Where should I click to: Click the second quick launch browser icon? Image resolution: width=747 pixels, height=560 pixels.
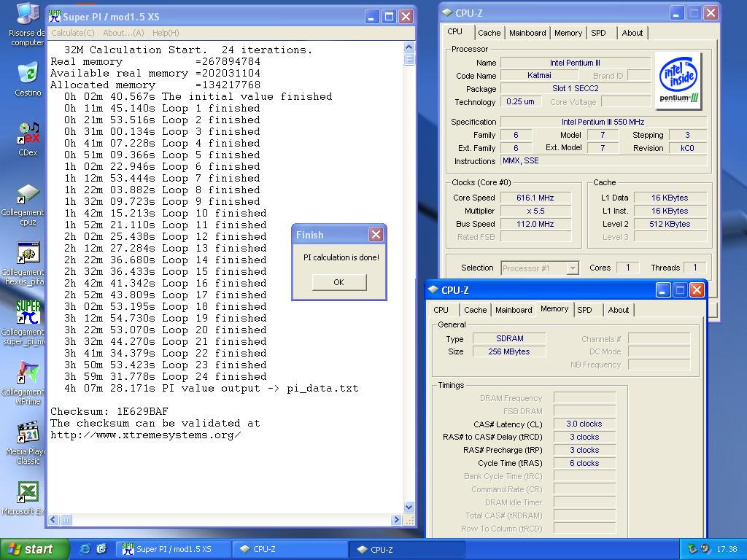(x=101, y=549)
